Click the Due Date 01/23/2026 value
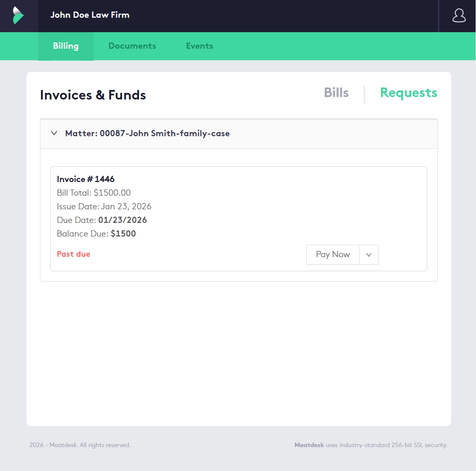The width and height of the screenshot is (476, 471). 123,220
